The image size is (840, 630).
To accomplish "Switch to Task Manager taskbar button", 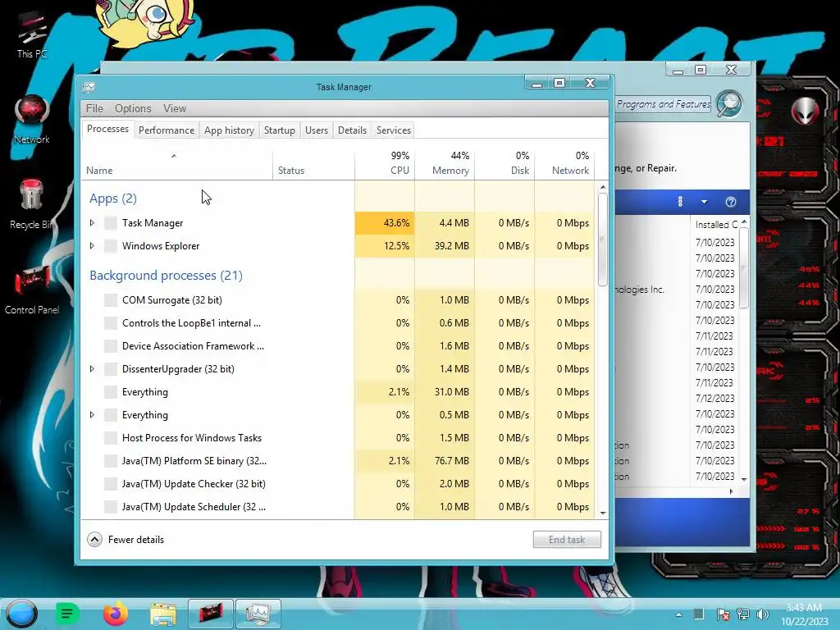I will [x=258, y=614].
